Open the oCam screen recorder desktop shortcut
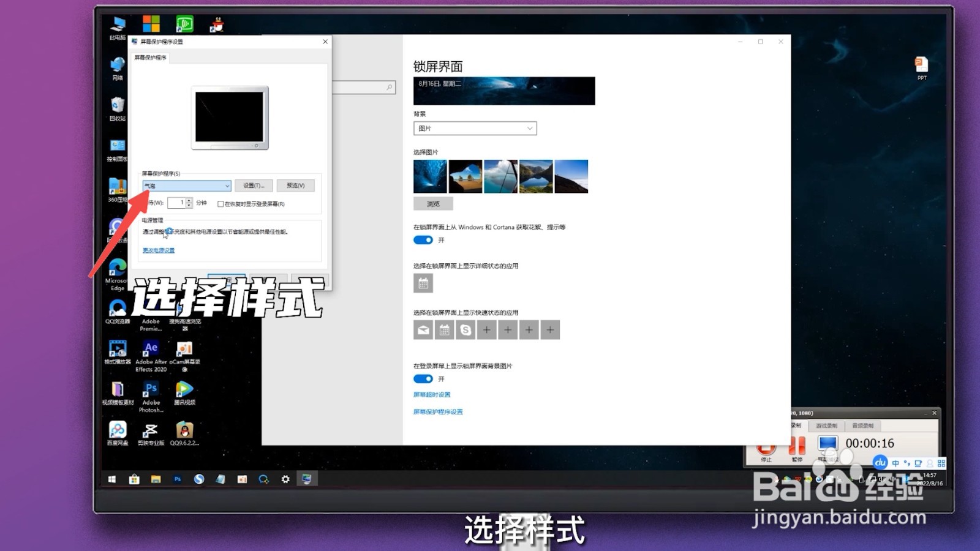 click(x=185, y=349)
